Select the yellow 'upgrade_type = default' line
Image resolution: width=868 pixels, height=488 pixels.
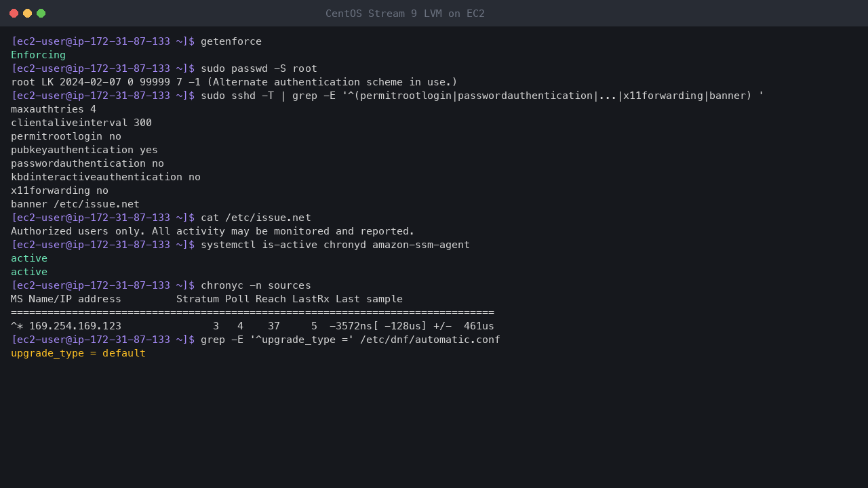pos(78,353)
